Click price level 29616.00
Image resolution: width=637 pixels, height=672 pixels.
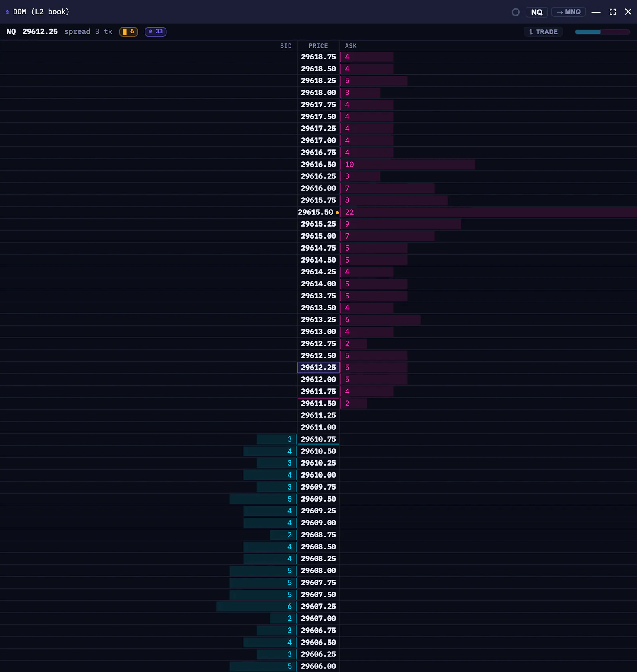(x=318, y=188)
